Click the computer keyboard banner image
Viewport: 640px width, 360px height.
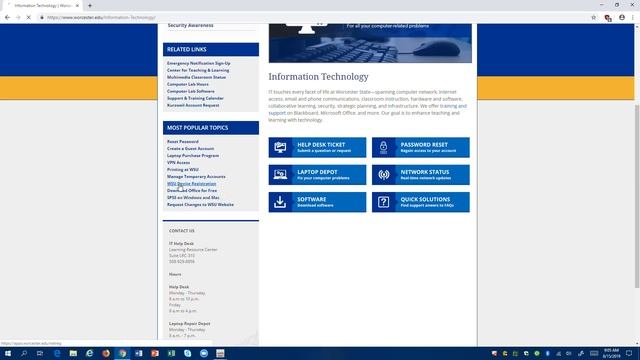[370, 43]
